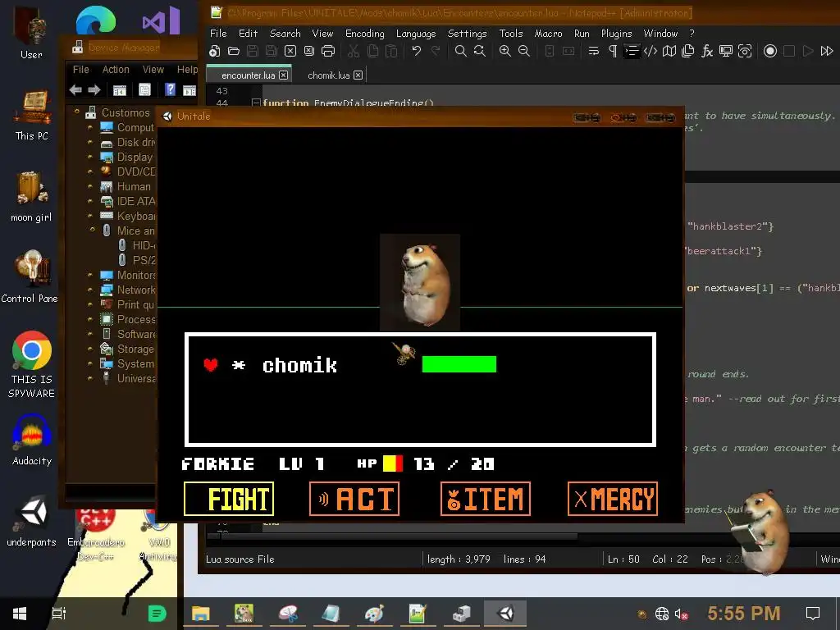Image resolution: width=840 pixels, height=630 pixels.
Task: Expand the Storage controllers node
Action: (90, 349)
